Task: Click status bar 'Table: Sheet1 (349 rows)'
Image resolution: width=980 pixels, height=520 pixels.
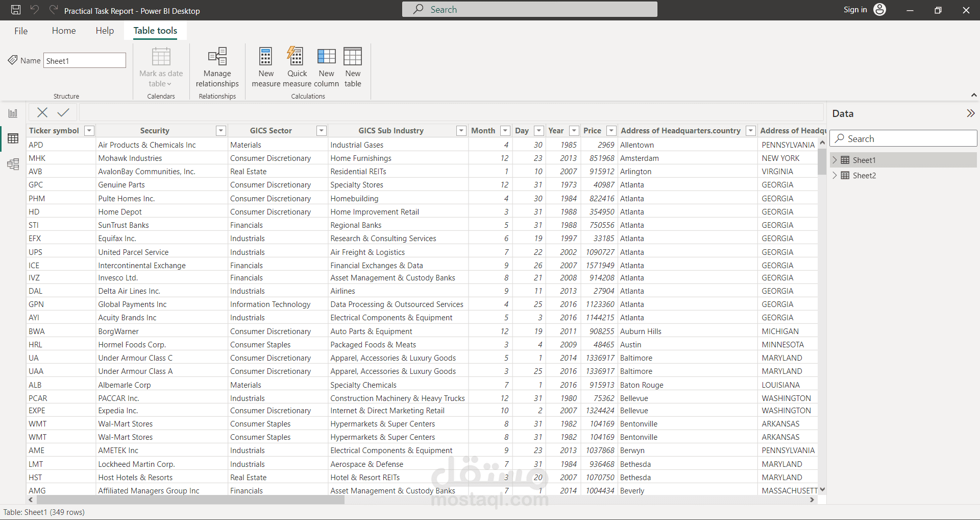Action: 44,512
